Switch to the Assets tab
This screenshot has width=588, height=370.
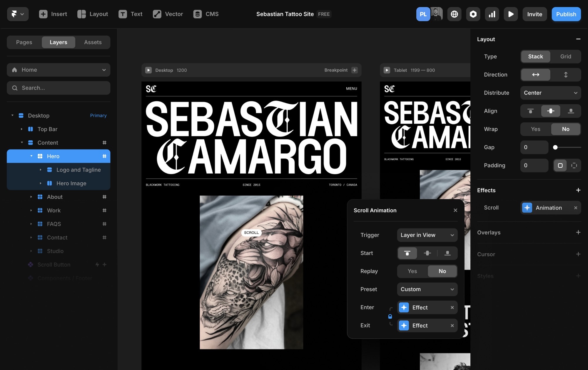tap(93, 42)
